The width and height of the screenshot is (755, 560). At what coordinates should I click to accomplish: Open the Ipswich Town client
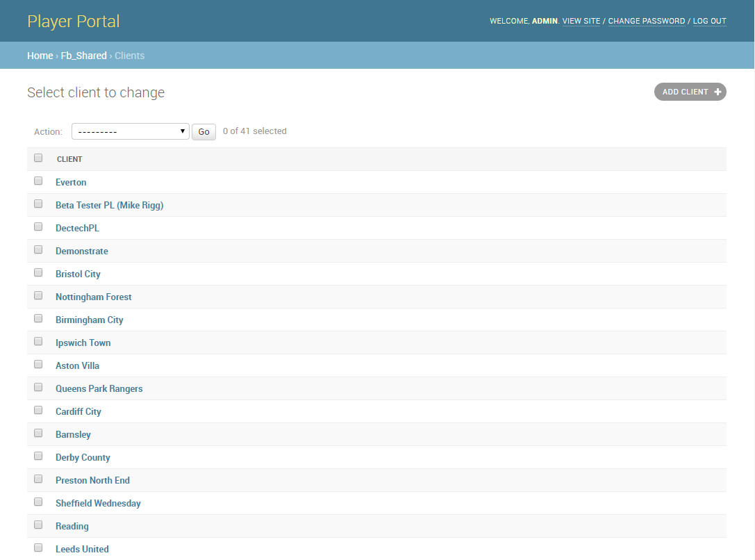[x=83, y=343]
